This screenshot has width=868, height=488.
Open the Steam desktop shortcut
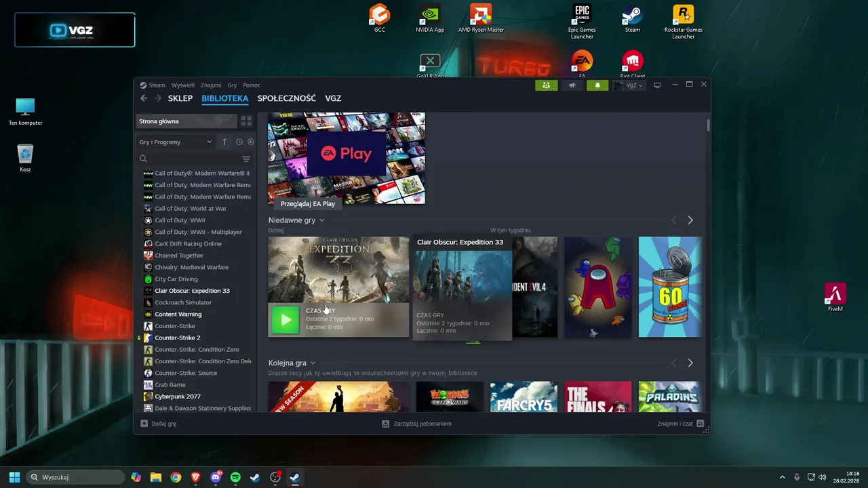632,18
